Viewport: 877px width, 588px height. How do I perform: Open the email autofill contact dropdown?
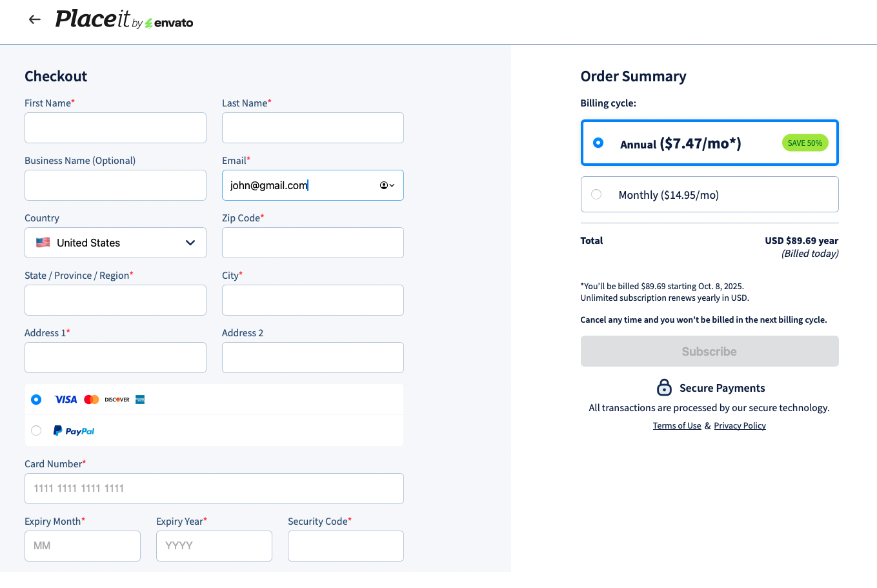[387, 185]
